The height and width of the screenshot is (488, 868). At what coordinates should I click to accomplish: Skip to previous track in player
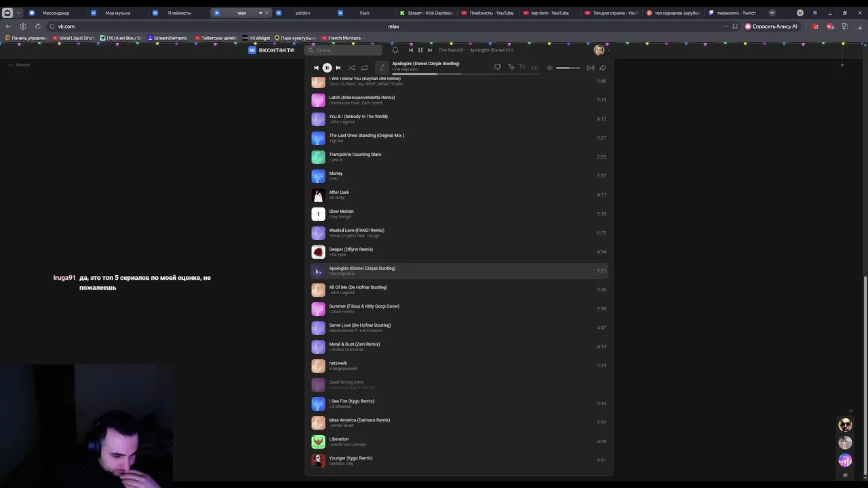316,68
